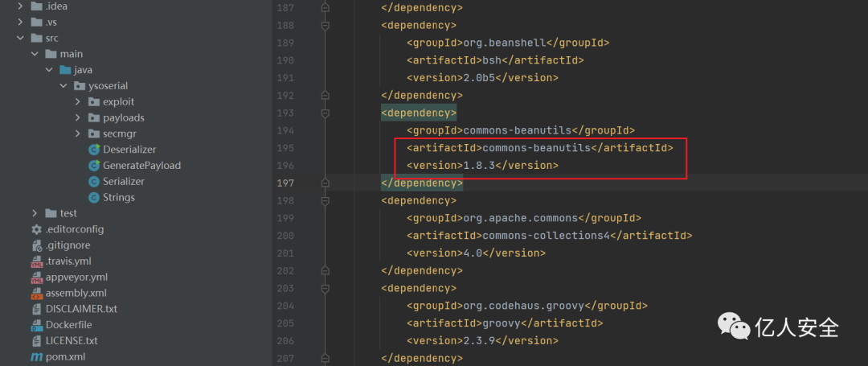Select the main folder icon

point(51,54)
